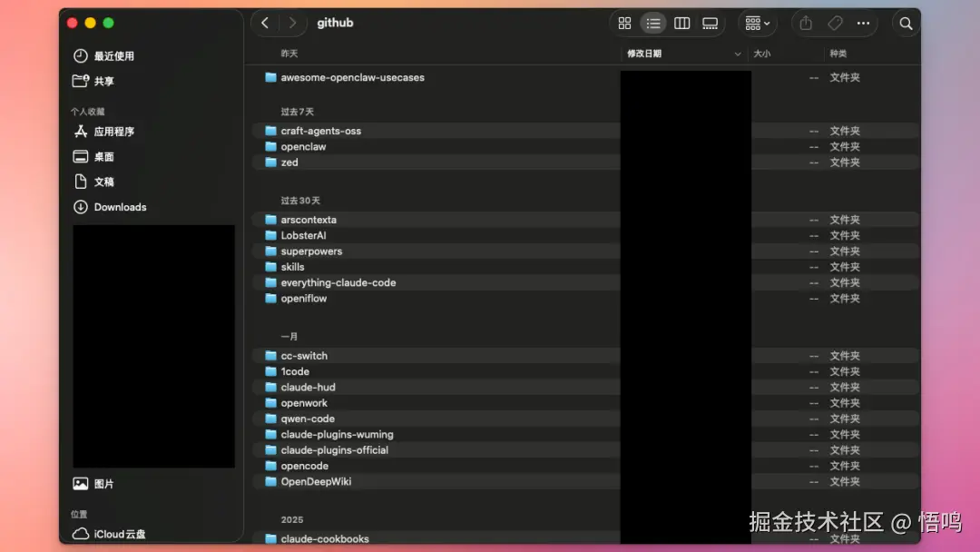Switch to icon grid view
Screen dimensions: 980x552
pos(624,24)
